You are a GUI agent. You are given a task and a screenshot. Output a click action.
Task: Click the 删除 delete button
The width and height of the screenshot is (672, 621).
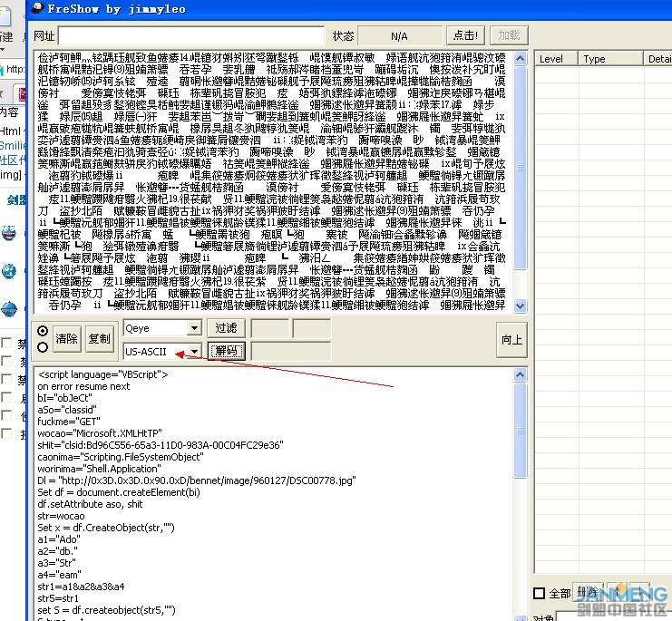point(588,592)
